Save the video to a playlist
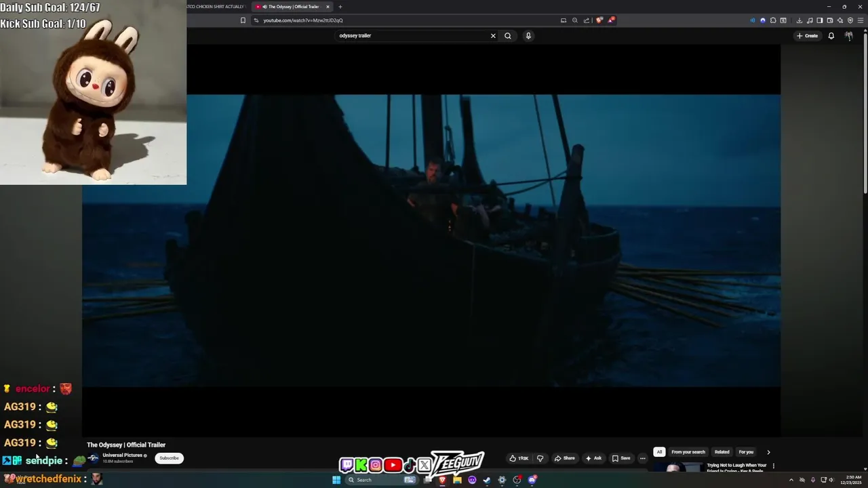 pos(621,458)
